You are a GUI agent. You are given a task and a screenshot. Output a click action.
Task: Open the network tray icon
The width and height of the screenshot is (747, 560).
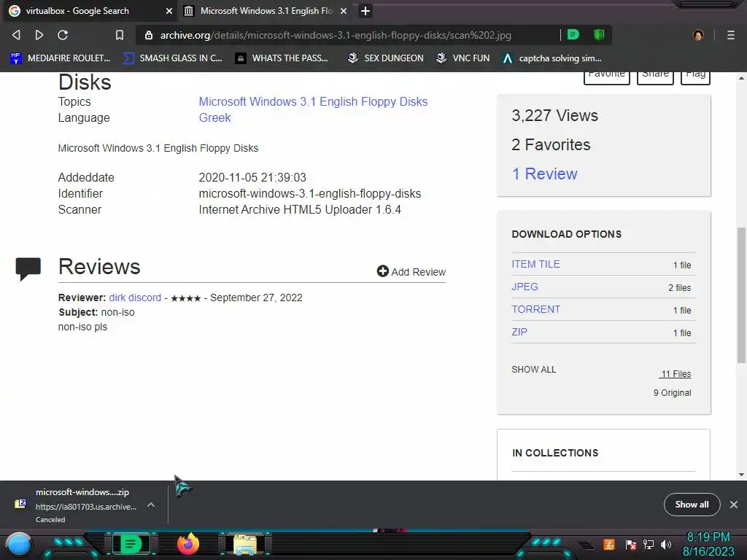point(649,544)
